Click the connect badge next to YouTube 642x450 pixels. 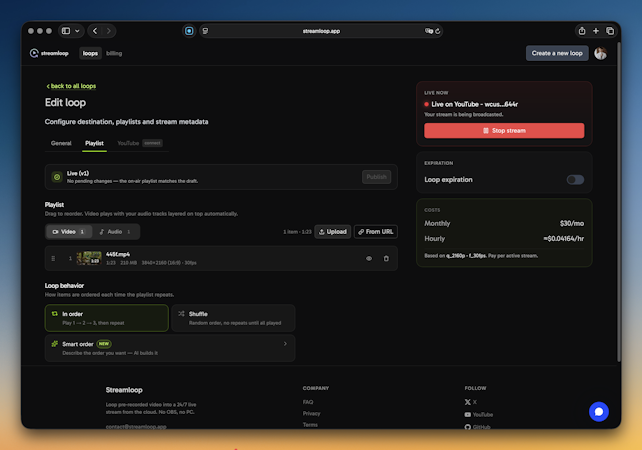[x=152, y=143]
